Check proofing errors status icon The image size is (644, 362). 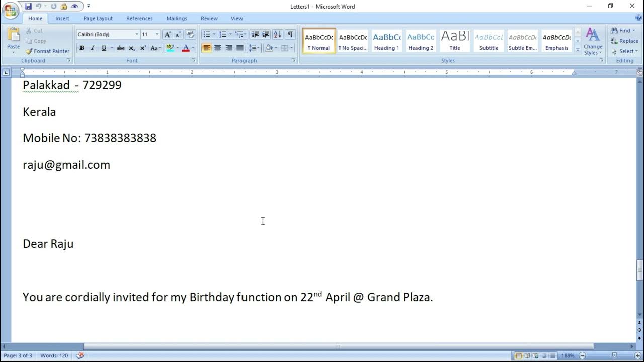pyautogui.click(x=79, y=356)
